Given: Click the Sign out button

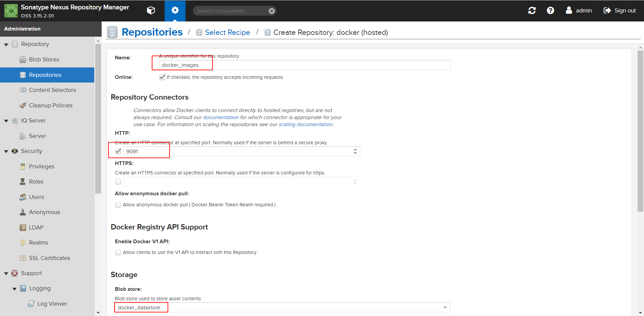Looking at the screenshot, I should point(620,10).
